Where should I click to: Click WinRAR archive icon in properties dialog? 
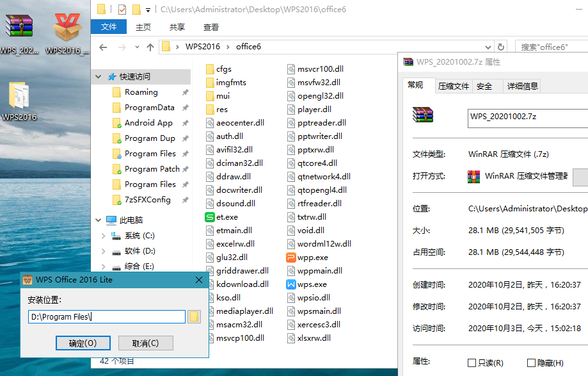tap(423, 115)
